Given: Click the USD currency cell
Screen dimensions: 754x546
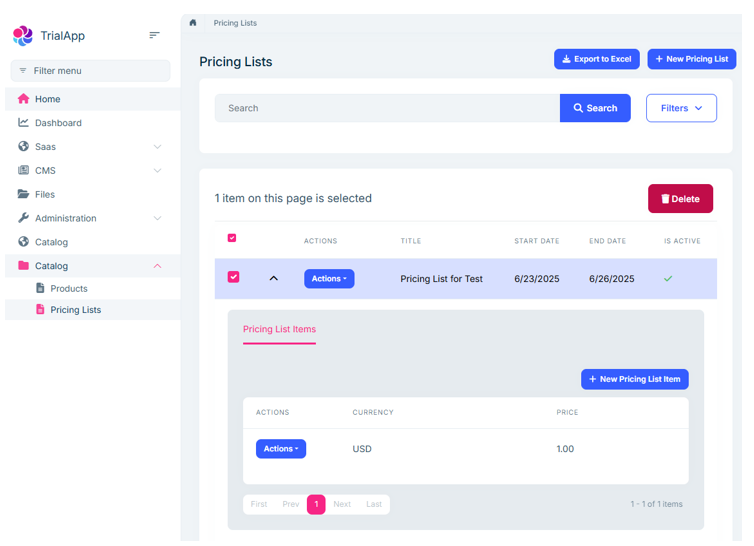Looking at the screenshot, I should pos(362,448).
